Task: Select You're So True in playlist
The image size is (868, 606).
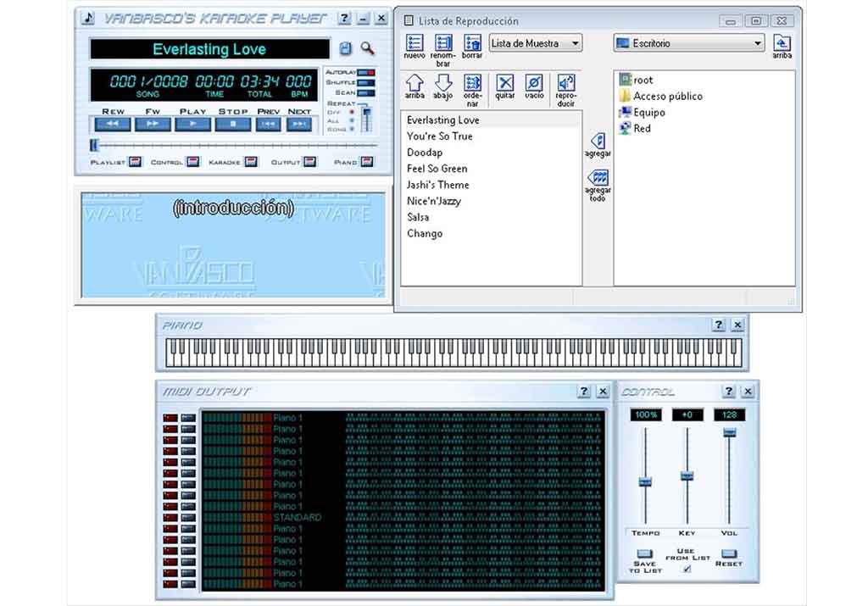Action: click(491, 136)
